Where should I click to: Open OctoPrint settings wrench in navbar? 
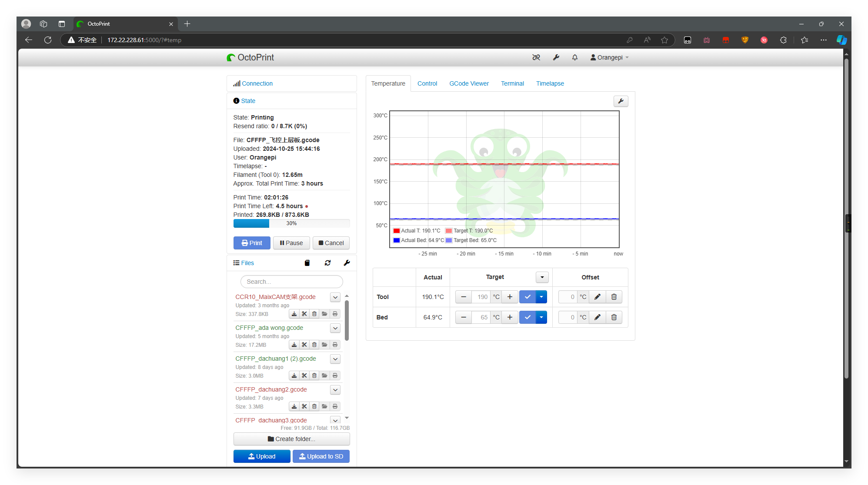tap(556, 57)
